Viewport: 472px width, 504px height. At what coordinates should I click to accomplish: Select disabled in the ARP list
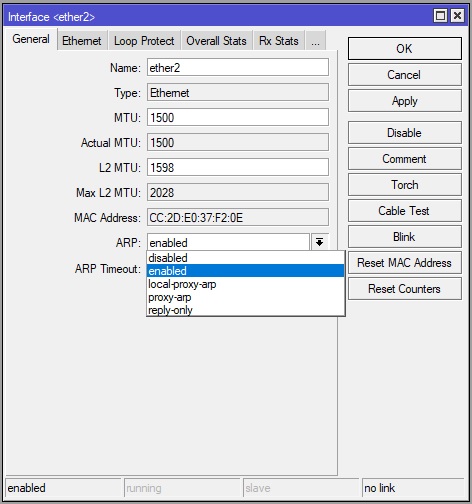point(245,258)
